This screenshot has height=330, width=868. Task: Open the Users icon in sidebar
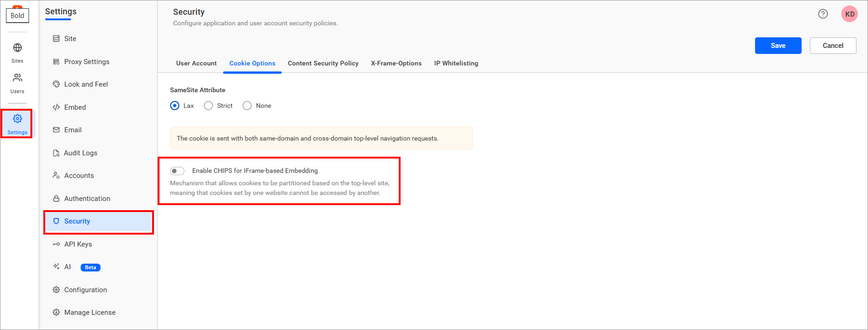click(18, 78)
